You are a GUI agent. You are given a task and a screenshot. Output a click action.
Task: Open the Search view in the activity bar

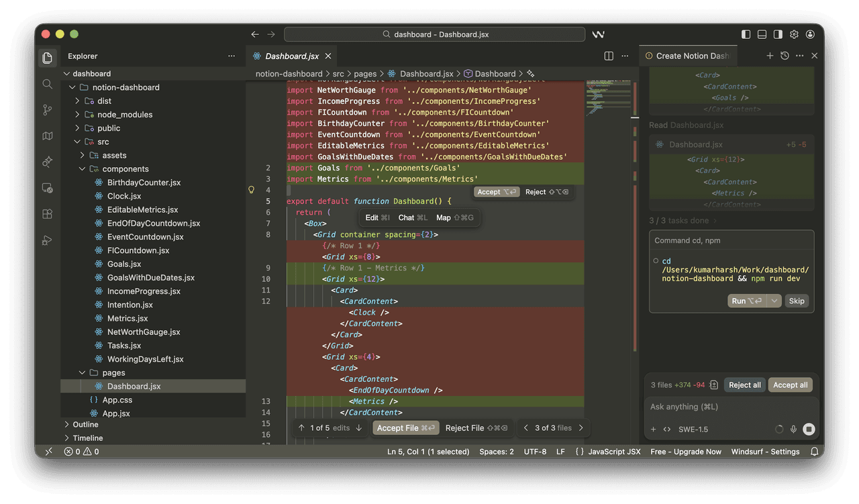click(47, 84)
